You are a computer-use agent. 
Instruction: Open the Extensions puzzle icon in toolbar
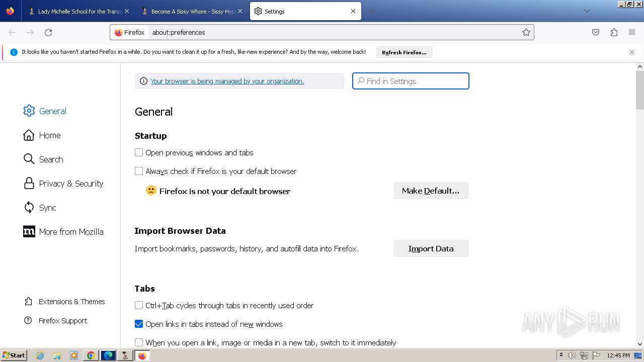pos(614,32)
